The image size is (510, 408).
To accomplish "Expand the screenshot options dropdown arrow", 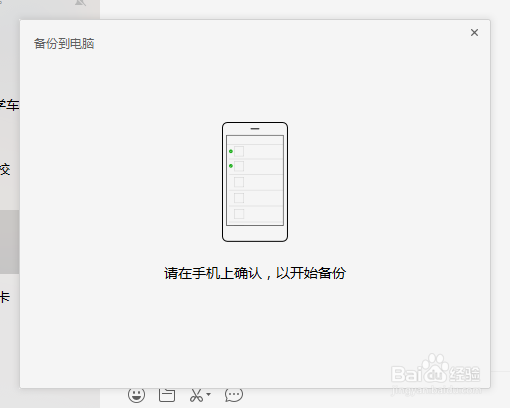I will 208,394.
